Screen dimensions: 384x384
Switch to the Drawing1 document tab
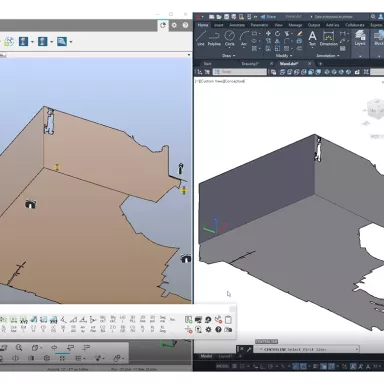[x=250, y=64]
